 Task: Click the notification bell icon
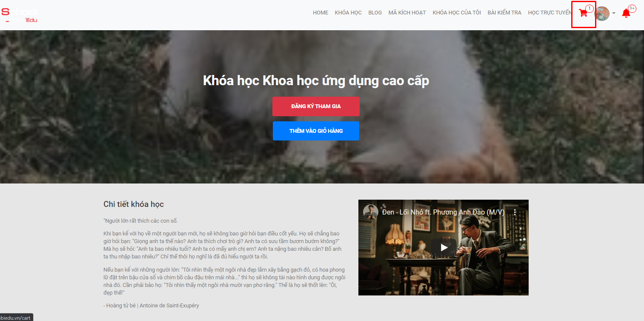click(x=626, y=13)
